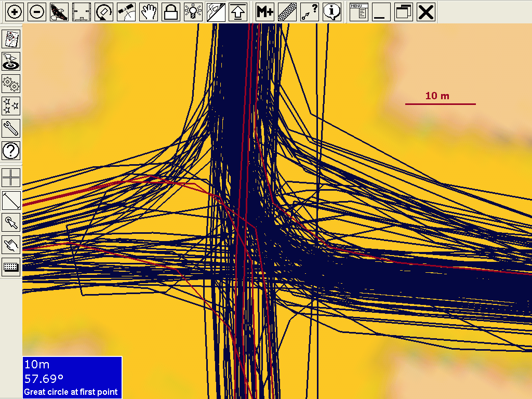This screenshot has height=399, width=532.
Task: Click the up-arrow icon in toolbar
Action: [x=238, y=12]
